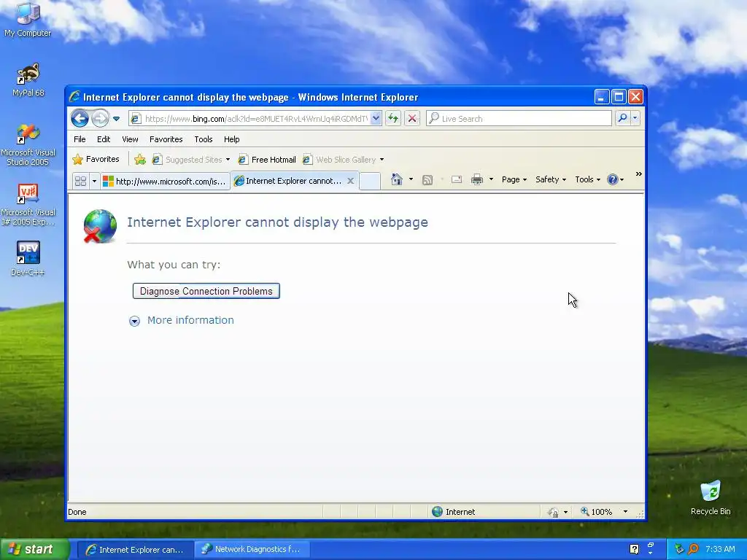This screenshot has height=560, width=747.
Task: Open the Page command bar menu
Action: [x=514, y=179]
